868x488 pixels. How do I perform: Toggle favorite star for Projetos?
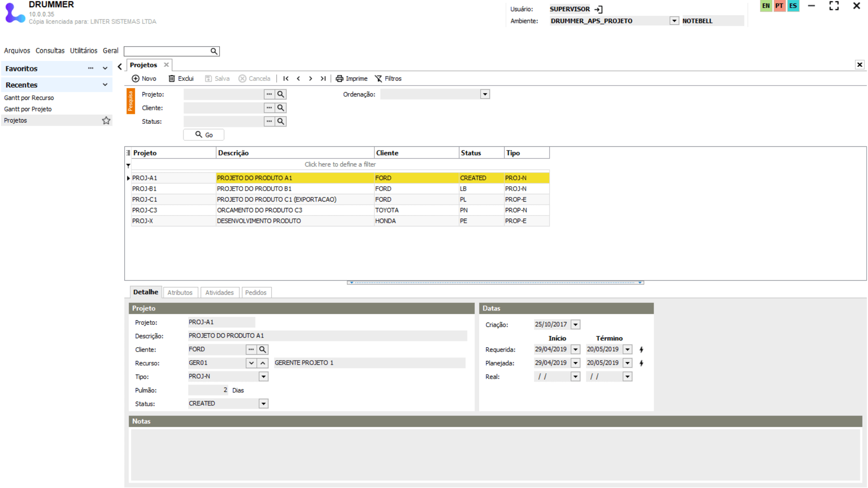click(x=106, y=121)
